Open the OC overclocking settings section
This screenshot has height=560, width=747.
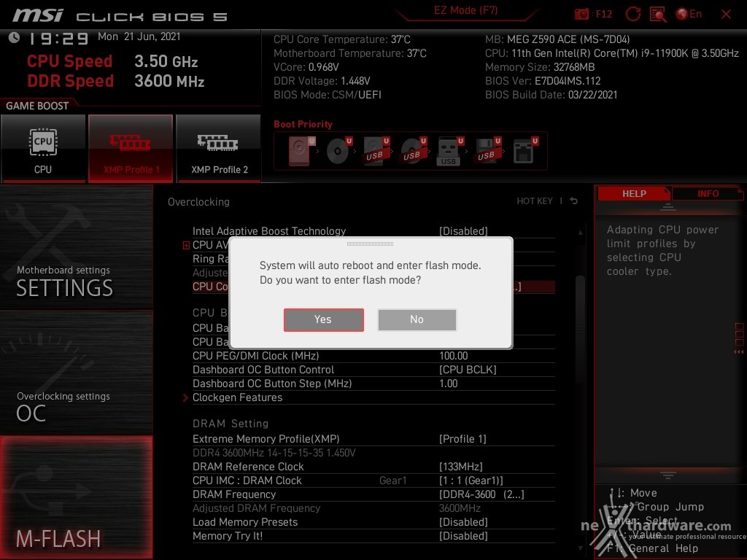click(76, 373)
